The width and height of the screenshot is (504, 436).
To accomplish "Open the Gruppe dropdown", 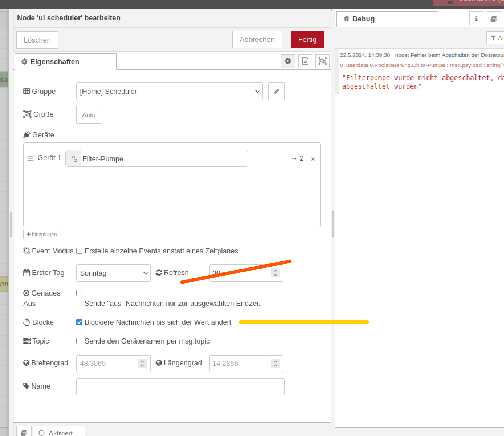I will (x=169, y=91).
